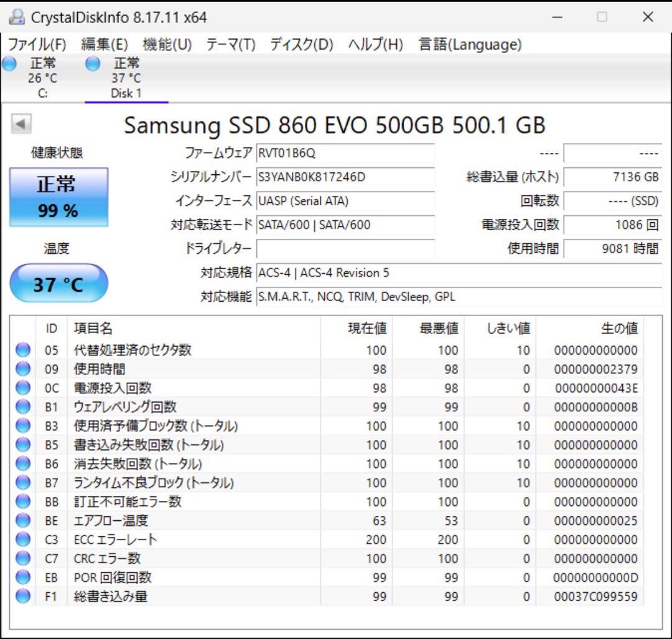
Task: Select the C: drive status orb
Action: (x=9, y=64)
